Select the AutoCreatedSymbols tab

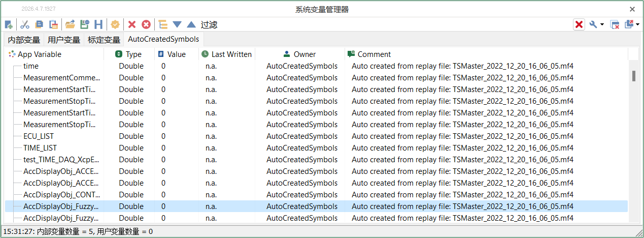(163, 39)
